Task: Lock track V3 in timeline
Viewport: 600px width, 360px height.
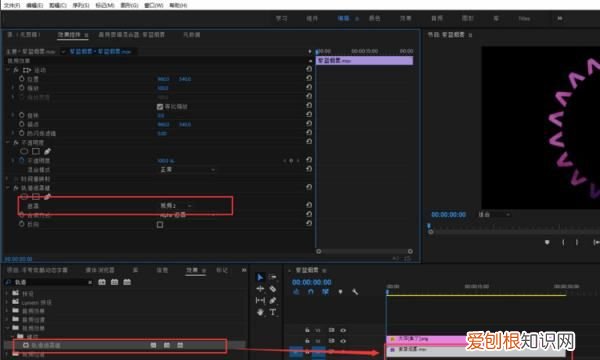Action: pos(307,330)
